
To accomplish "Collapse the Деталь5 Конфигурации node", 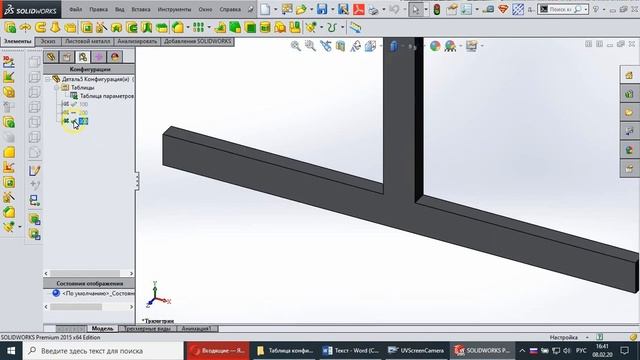I will point(47,79).
